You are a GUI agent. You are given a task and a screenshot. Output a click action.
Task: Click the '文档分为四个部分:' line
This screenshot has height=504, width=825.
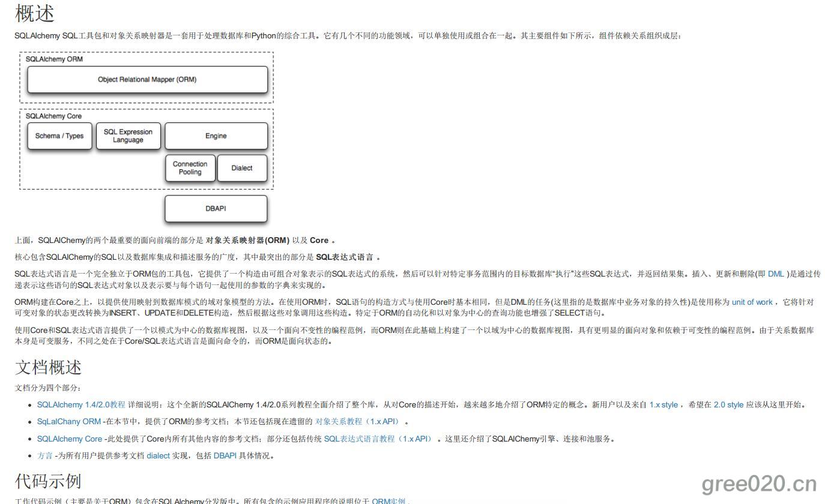[48, 388]
